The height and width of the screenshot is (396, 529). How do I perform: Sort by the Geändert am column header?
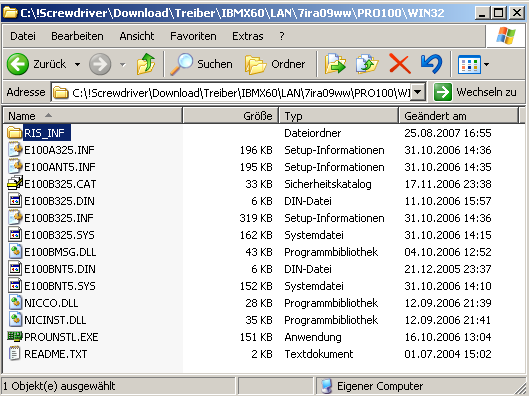458,116
